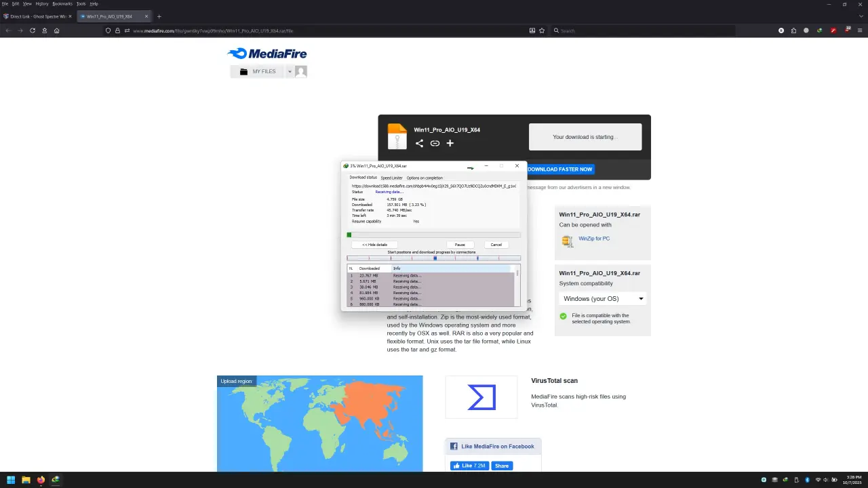The width and height of the screenshot is (868, 488).
Task: Open the tracking protection shield icon
Action: [108, 30]
